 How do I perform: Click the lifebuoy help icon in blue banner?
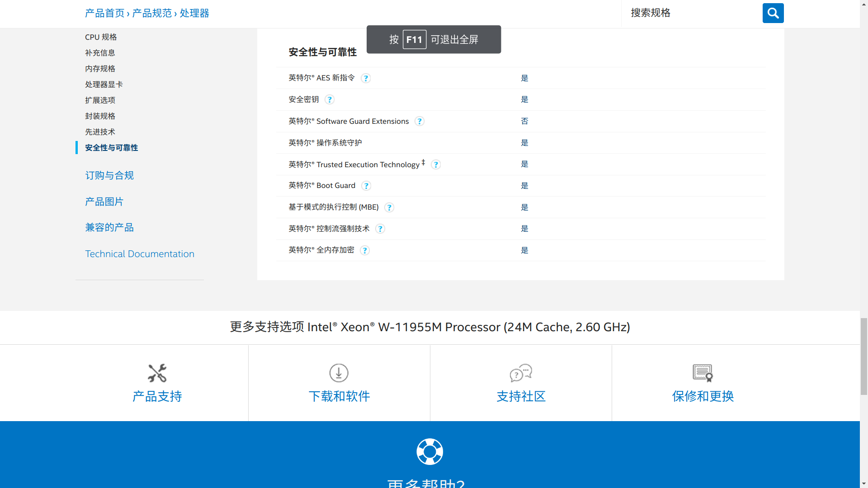[x=430, y=451]
